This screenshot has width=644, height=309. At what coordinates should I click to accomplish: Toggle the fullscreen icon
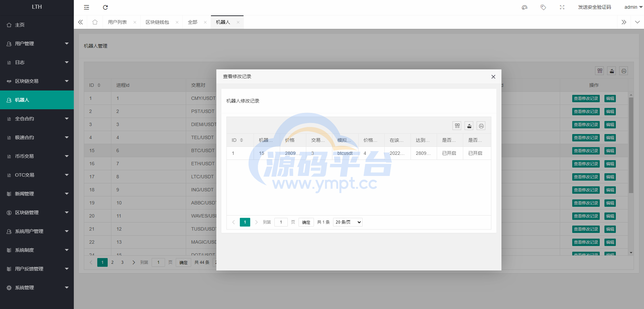(562, 7)
